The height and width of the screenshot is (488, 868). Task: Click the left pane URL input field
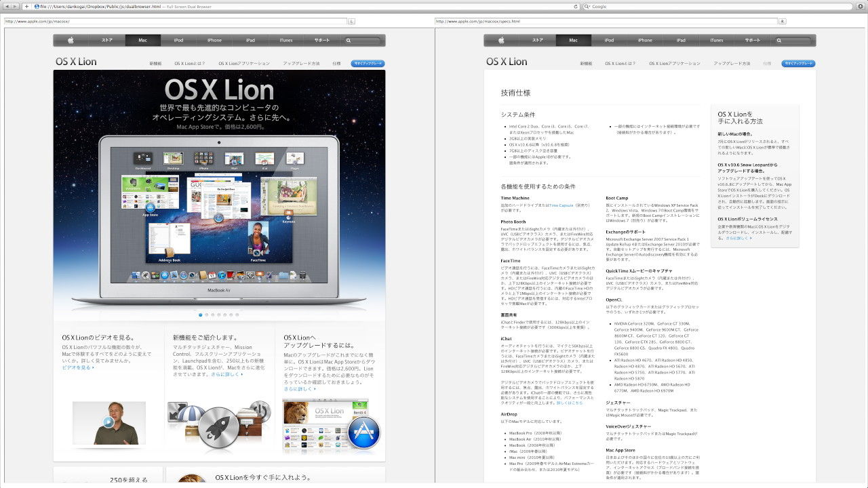(x=175, y=21)
